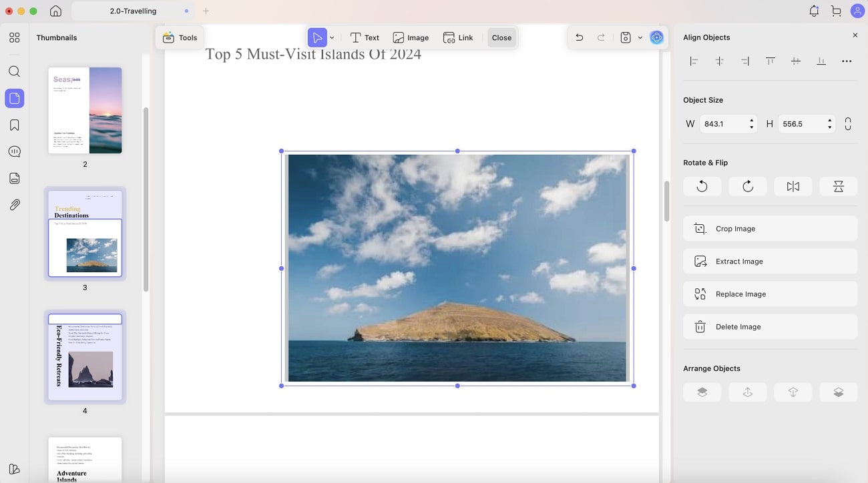
Task: Open the attachments paperclip icon
Action: click(14, 205)
